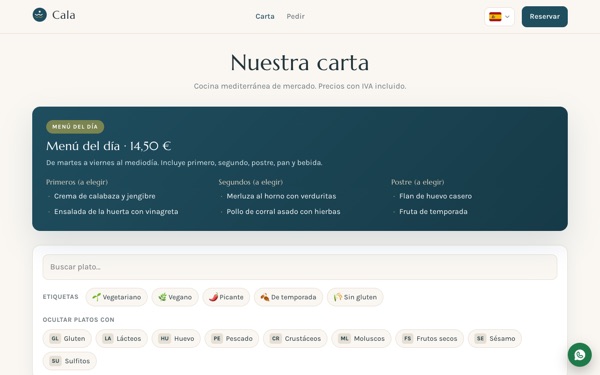Hide dishes containing Pescado
The height and width of the screenshot is (375, 600).
pos(232,338)
